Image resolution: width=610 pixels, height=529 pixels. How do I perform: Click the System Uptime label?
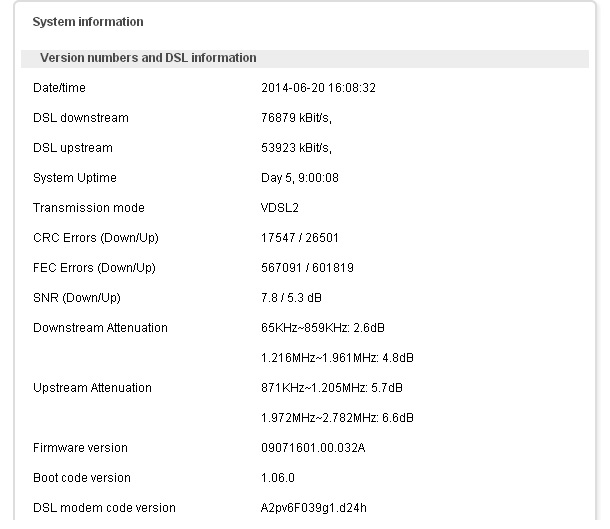[x=75, y=178]
